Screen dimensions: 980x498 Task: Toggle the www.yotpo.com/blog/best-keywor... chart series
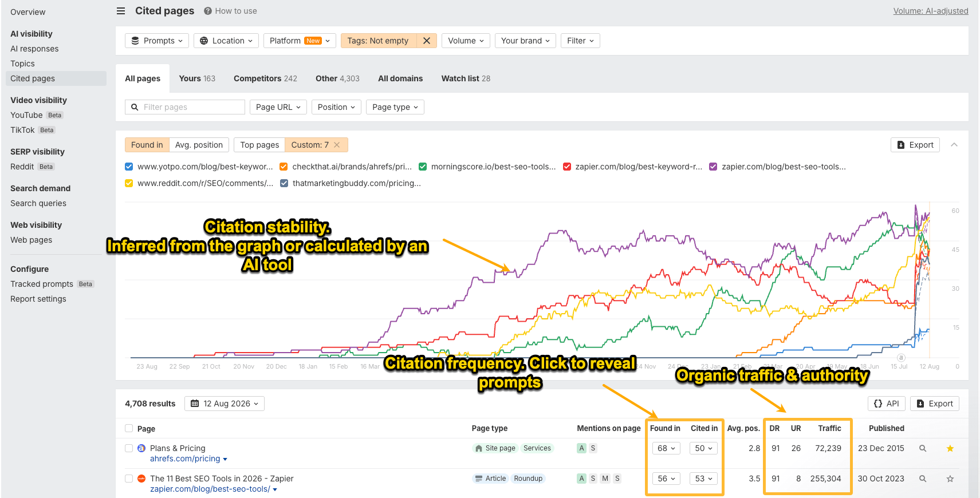(129, 167)
